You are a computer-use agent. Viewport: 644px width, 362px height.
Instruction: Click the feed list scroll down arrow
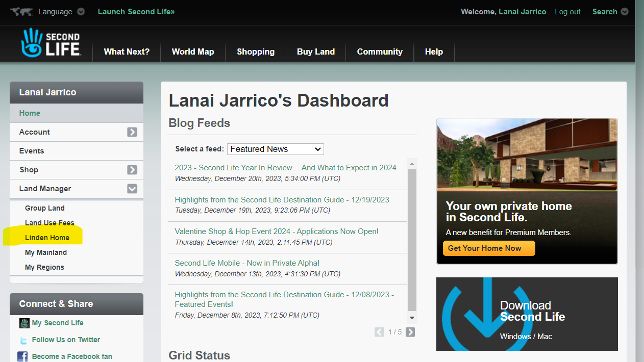pyautogui.click(x=412, y=318)
